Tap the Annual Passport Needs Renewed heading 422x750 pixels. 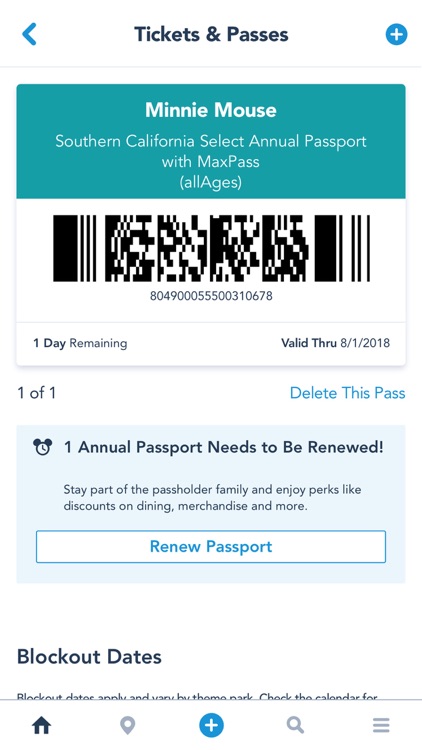(223, 447)
